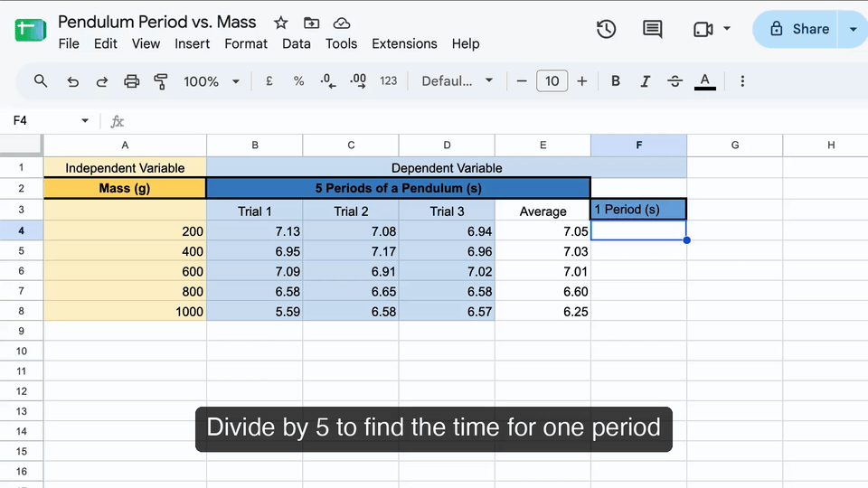
Task: Open the Help menu
Action: click(x=466, y=43)
